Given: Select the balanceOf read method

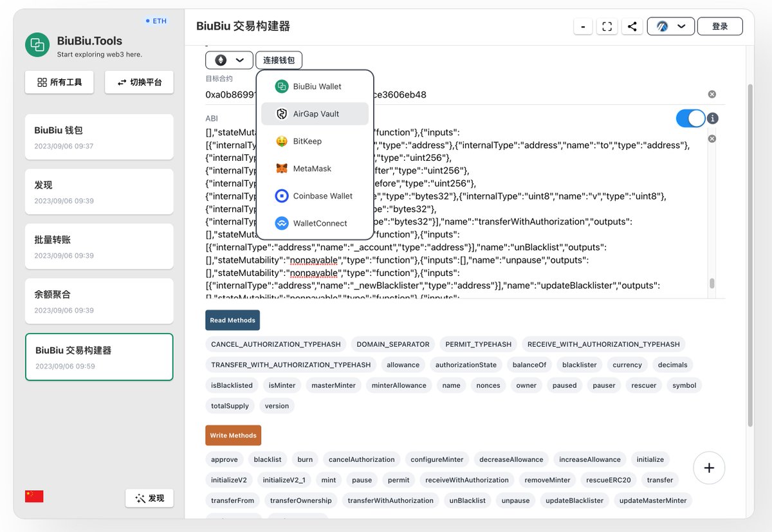Looking at the screenshot, I should (529, 365).
